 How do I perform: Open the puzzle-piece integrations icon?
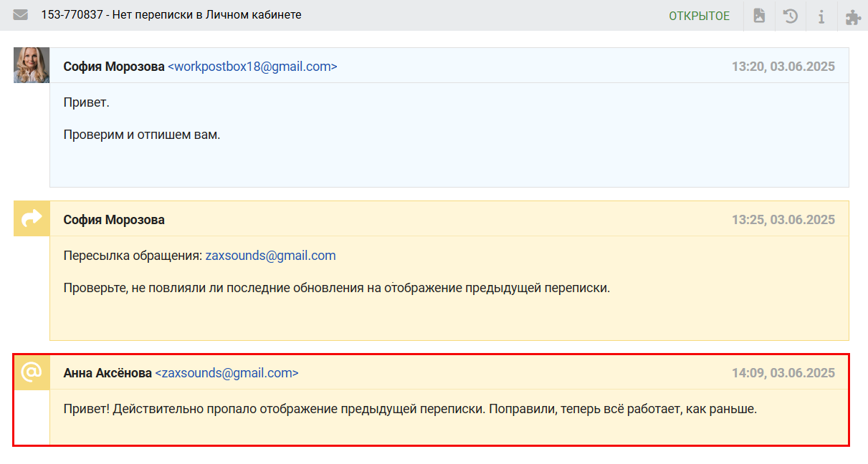point(853,16)
